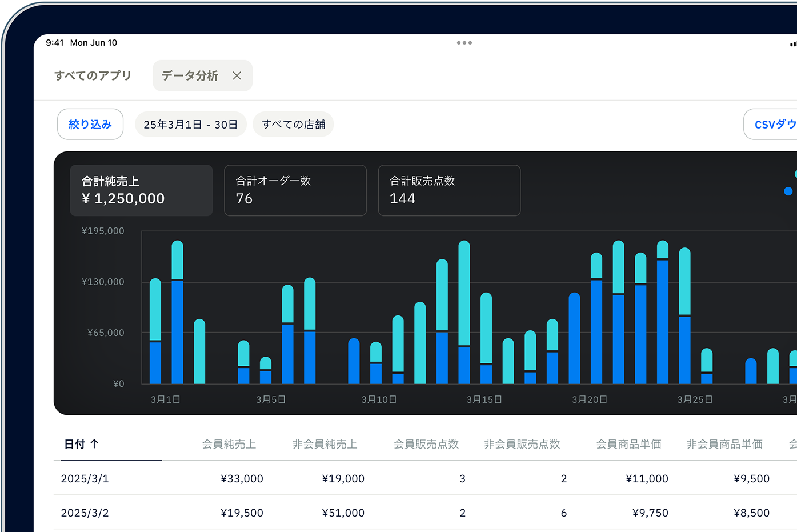This screenshot has height=532, width=797.
Task: Click the ¥8,500 cell
Action: click(751, 513)
